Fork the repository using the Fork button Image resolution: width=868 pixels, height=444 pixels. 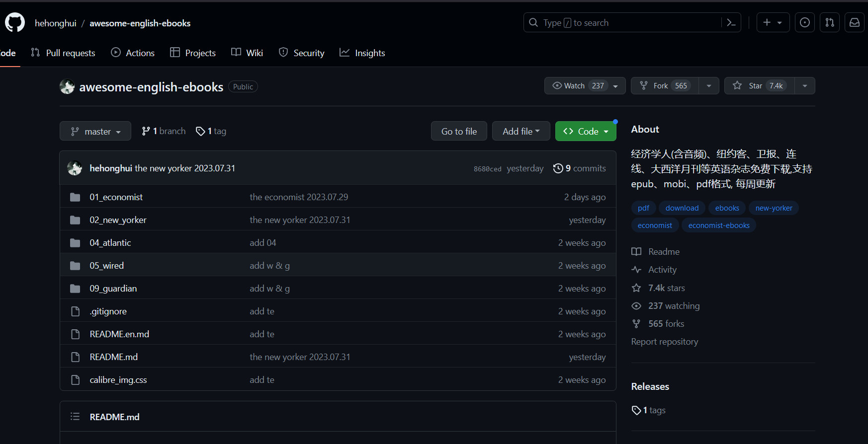coord(665,86)
